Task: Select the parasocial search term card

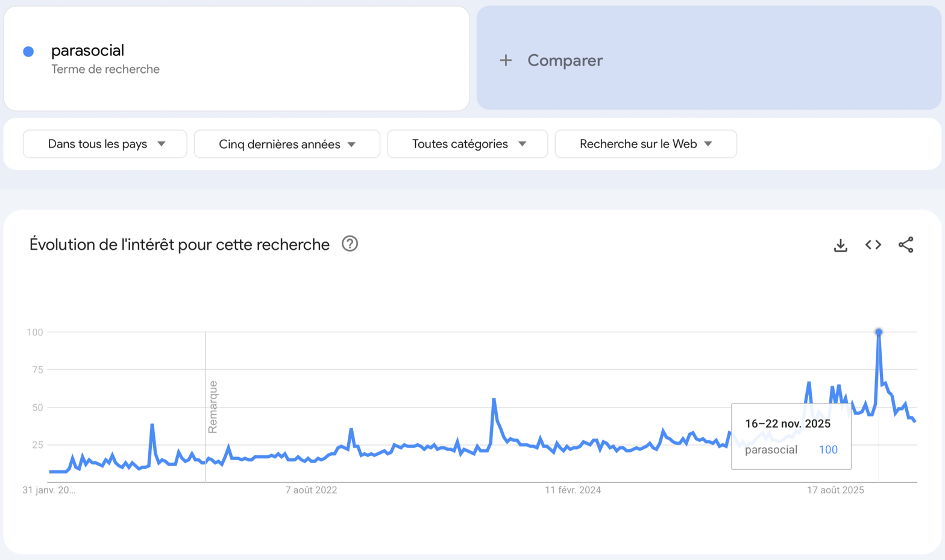Action: pyautogui.click(x=236, y=58)
